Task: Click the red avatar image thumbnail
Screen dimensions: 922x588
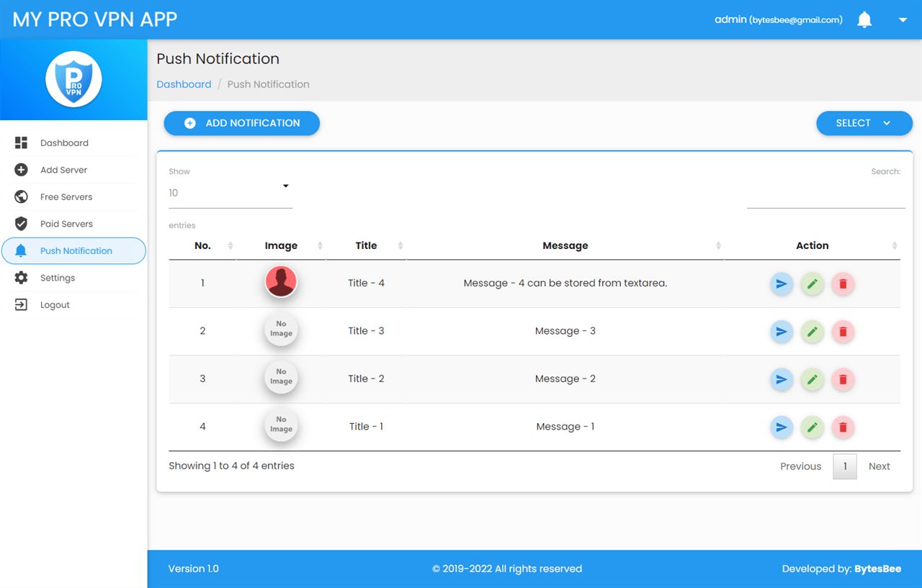Action: (x=281, y=281)
